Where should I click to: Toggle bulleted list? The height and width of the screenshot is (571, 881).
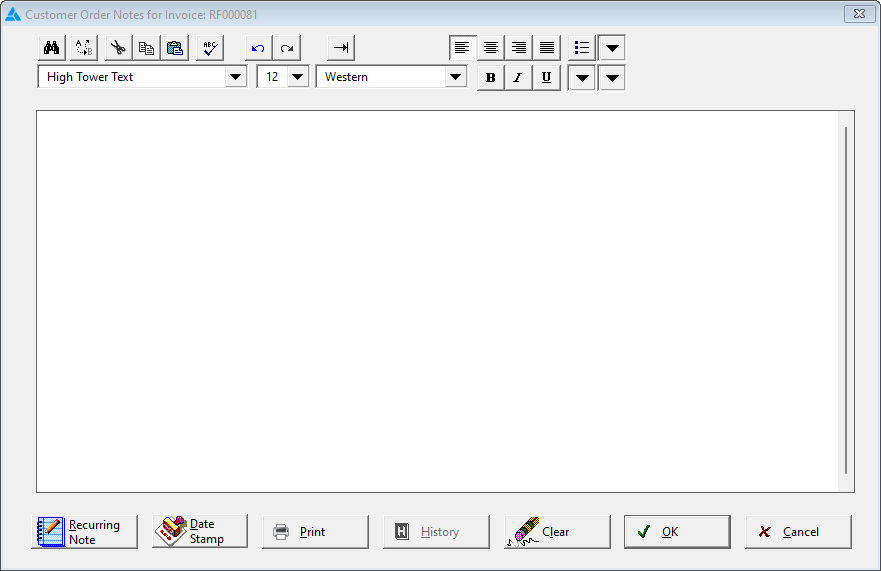(x=582, y=48)
